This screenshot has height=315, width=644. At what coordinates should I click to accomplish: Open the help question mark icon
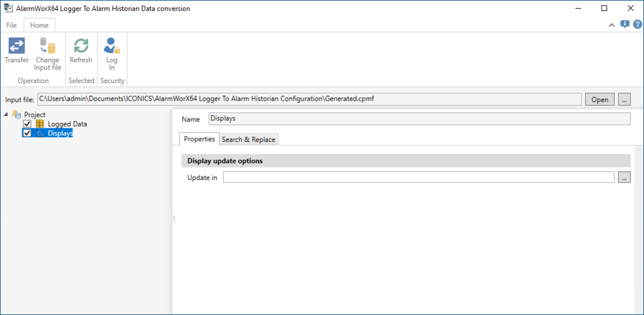click(x=637, y=25)
